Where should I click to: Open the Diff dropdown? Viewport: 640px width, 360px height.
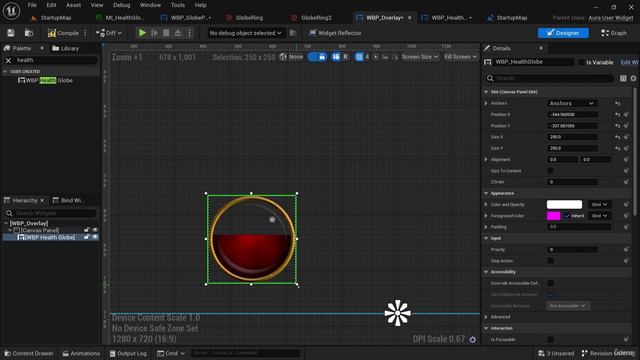pos(109,33)
